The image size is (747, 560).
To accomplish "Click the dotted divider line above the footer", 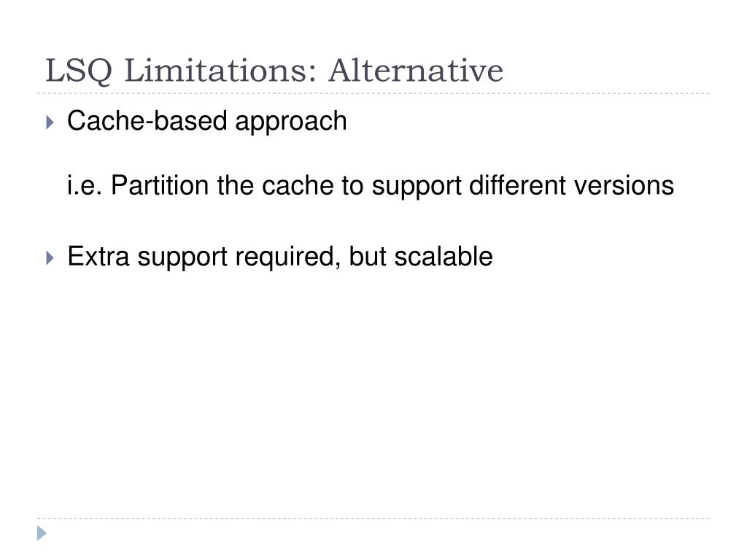I will tap(373, 518).
